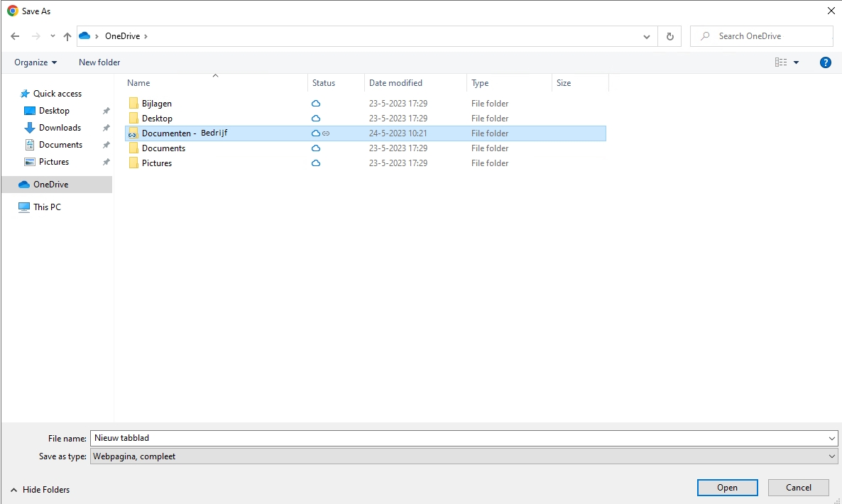
Task: Select Pictures under Quick access
Action: 54,162
